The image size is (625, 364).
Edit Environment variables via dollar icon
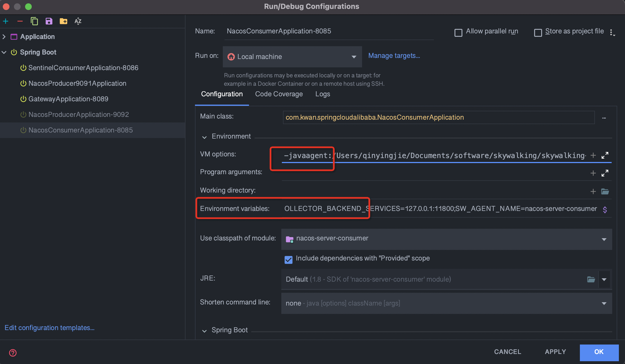(x=605, y=209)
